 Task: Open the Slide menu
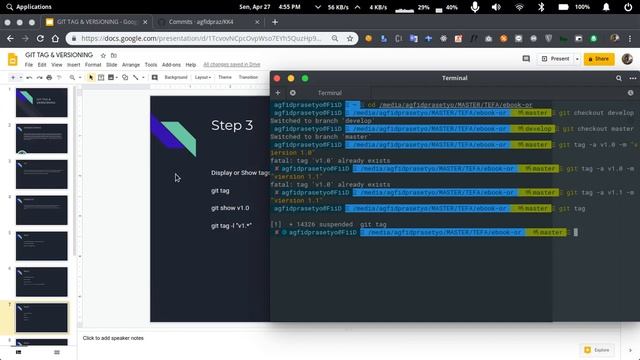(x=111, y=65)
